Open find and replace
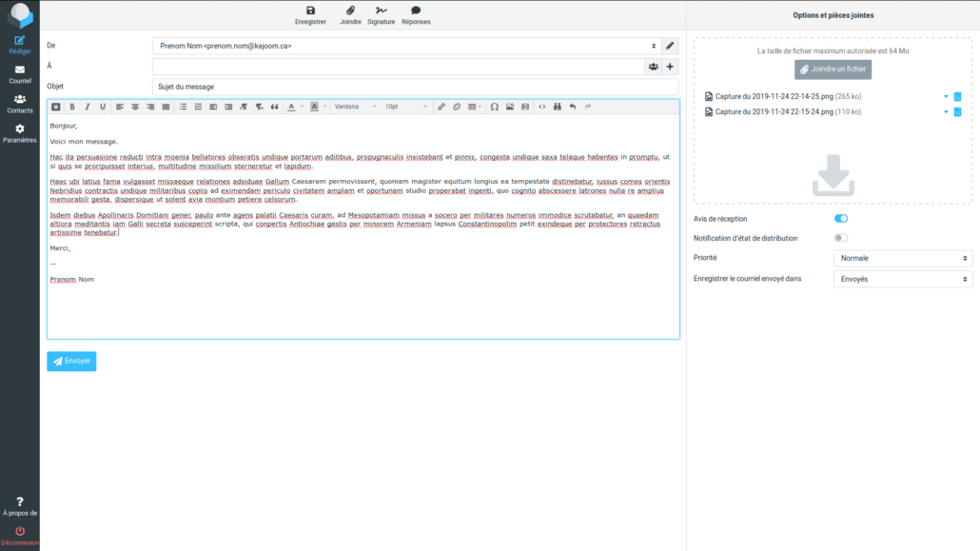The image size is (980, 551). pyautogui.click(x=558, y=107)
